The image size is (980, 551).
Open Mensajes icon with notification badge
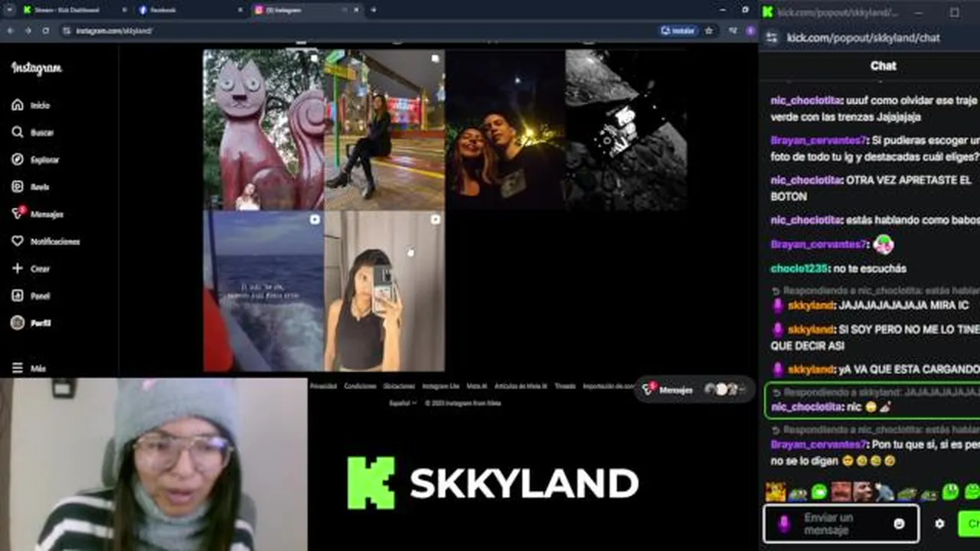pos(17,214)
